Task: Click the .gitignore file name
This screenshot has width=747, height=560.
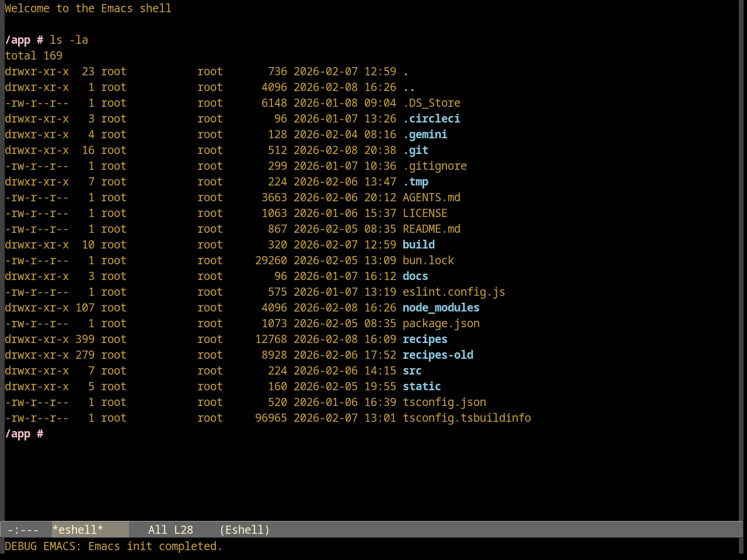Action: coord(435,166)
